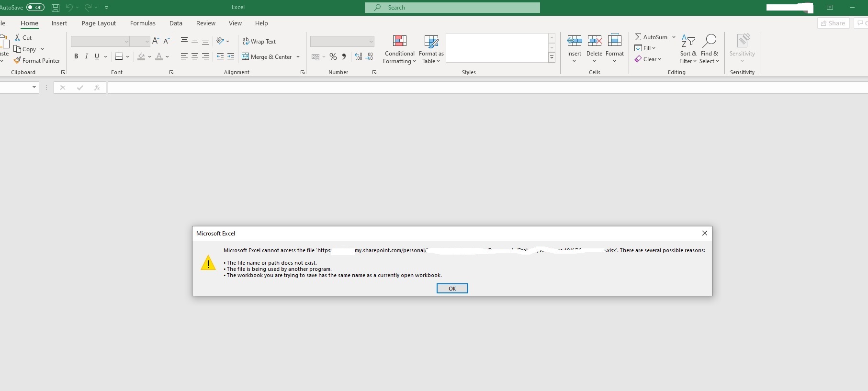
Task: Click the Cut scissors icon
Action: coord(17,37)
